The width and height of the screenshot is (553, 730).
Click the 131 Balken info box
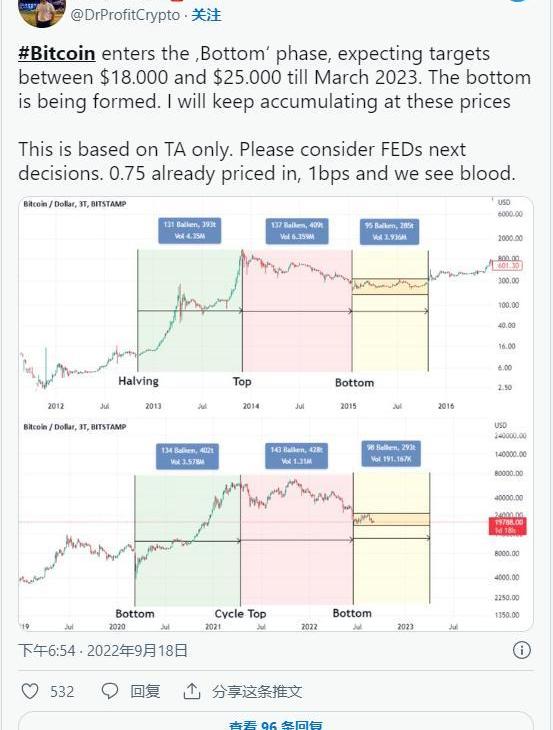[x=189, y=230]
